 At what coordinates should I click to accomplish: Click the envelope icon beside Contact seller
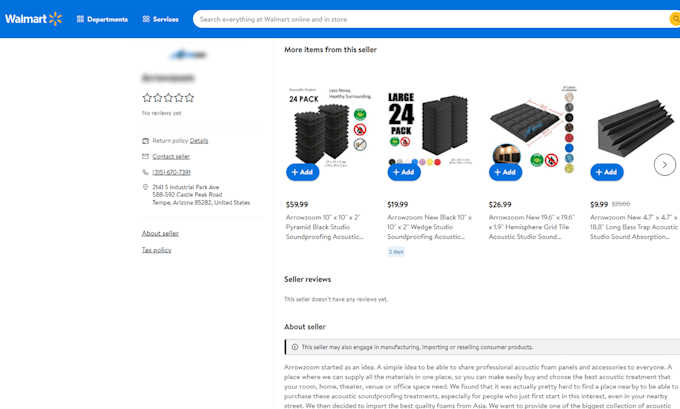pyautogui.click(x=145, y=157)
